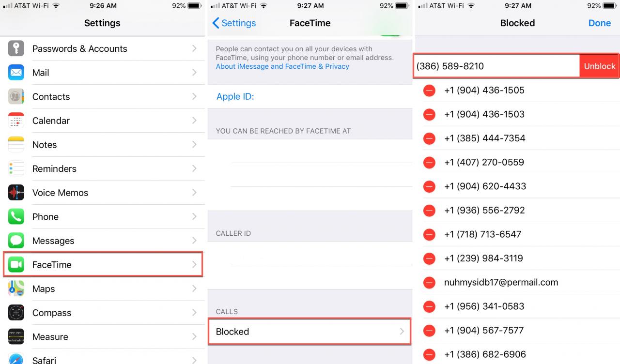The width and height of the screenshot is (620, 364).
Task: Tap red minus beside +1 (904) 436-1505
Action: pyautogui.click(x=429, y=91)
